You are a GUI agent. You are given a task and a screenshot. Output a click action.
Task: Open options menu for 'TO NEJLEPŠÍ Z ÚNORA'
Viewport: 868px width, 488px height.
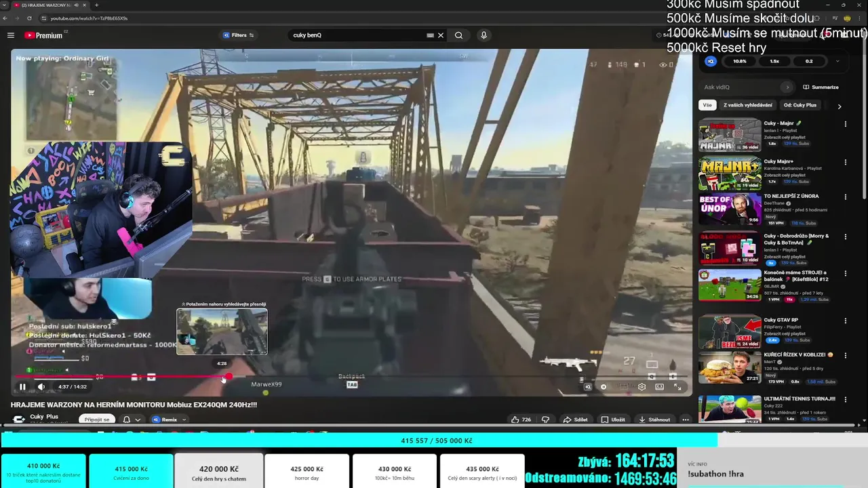pyautogui.click(x=845, y=197)
